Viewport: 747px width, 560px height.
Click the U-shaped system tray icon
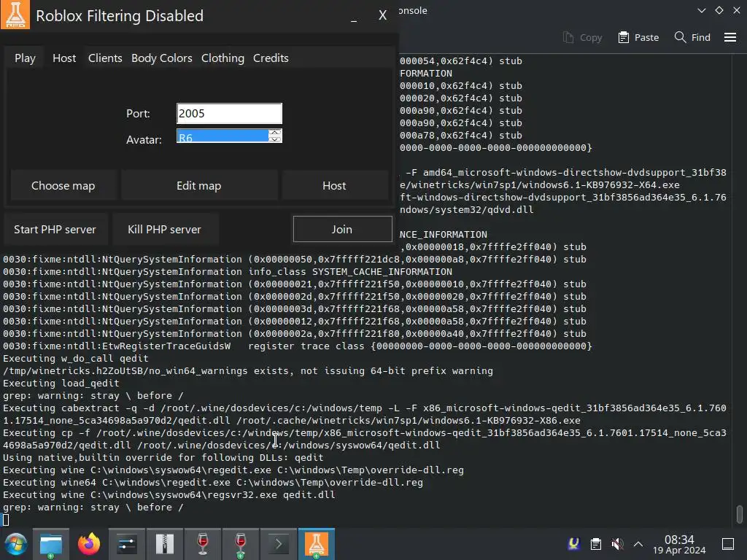(x=574, y=544)
